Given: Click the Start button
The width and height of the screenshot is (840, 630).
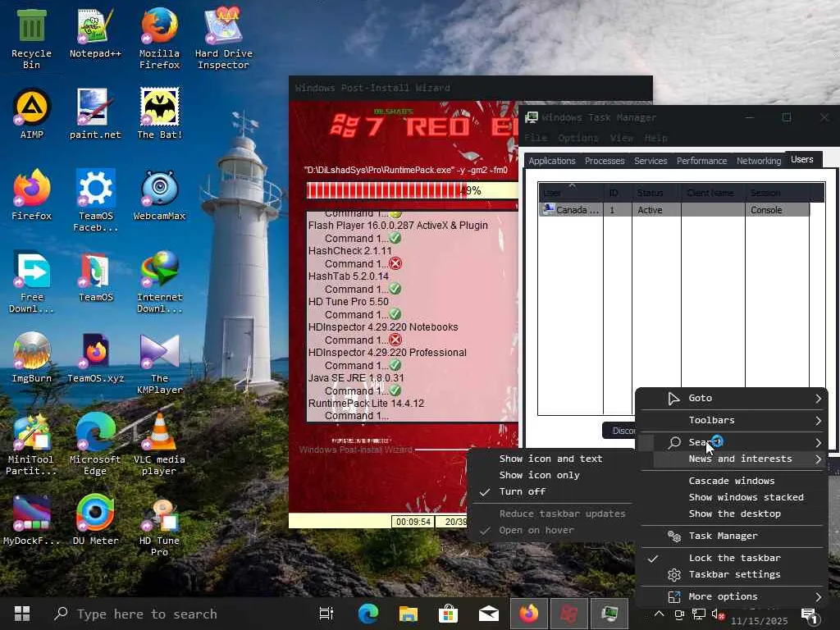Looking at the screenshot, I should 22,614.
